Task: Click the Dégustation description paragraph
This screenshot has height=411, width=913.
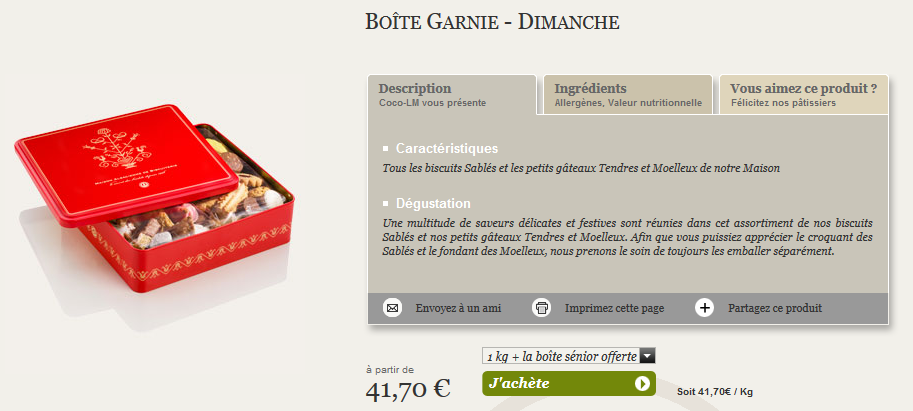Action: 628,237
